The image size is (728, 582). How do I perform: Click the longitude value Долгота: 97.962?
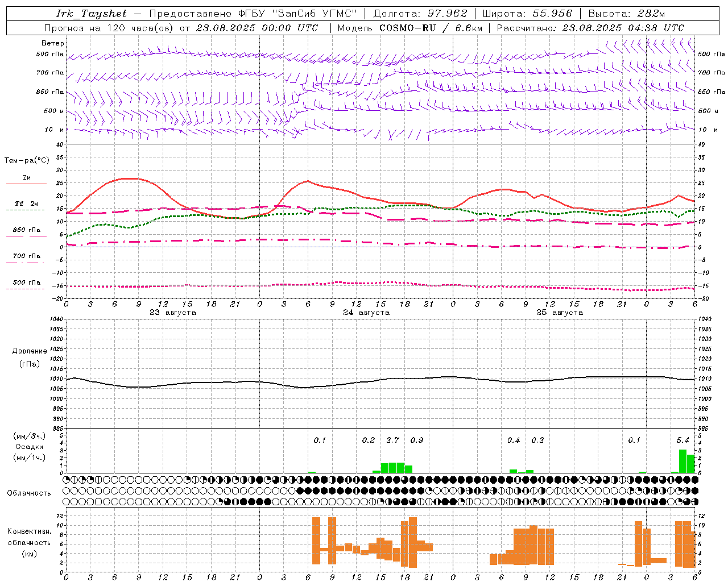[420, 14]
